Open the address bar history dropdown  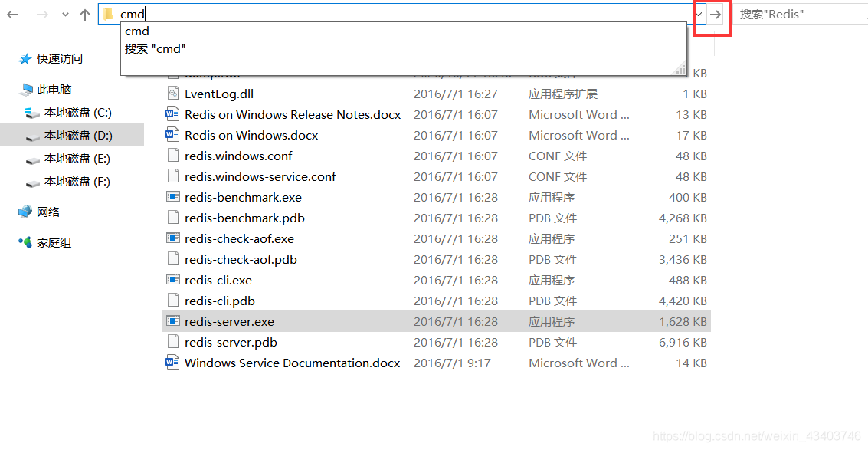tap(699, 14)
